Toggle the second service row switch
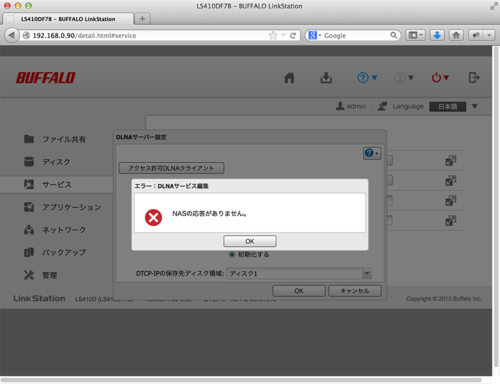The width and height of the screenshot is (500, 384). pyautogui.click(x=390, y=181)
